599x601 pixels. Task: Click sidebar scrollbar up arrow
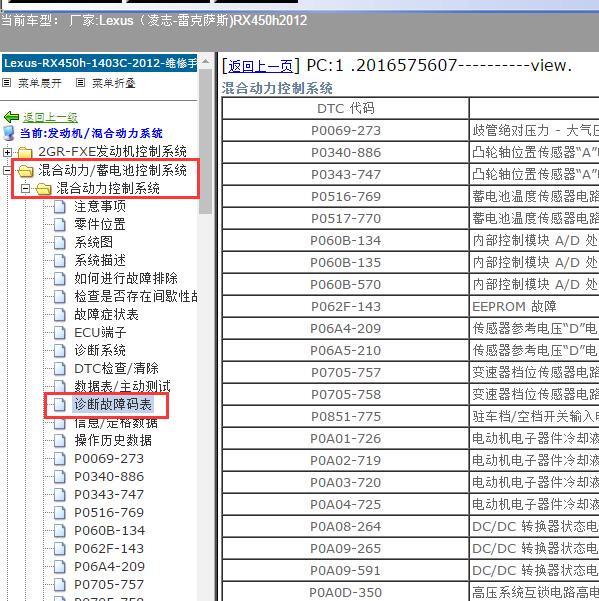[x=205, y=61]
